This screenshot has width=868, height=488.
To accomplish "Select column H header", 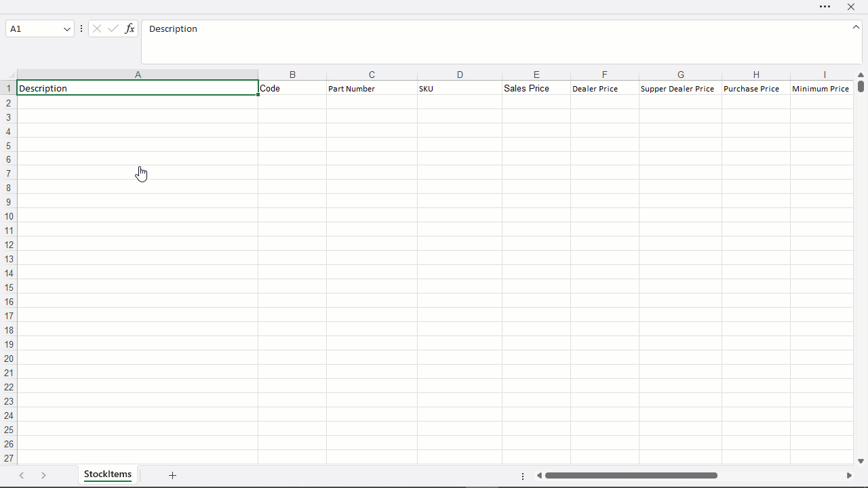I will pyautogui.click(x=756, y=75).
